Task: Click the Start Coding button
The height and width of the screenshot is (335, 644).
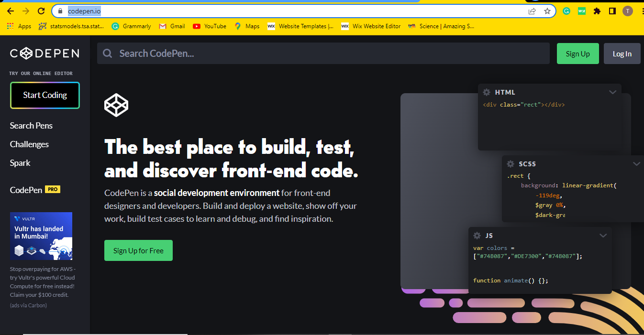Action: tap(45, 95)
